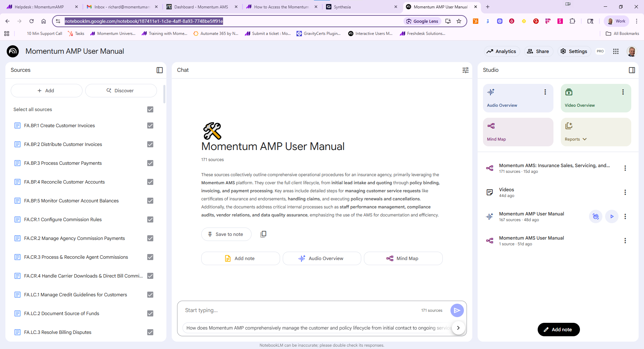Screen dimensions: 644x349
Task: Uncheck FA.BP.3 Process Customer Payments source
Action: tap(150, 163)
